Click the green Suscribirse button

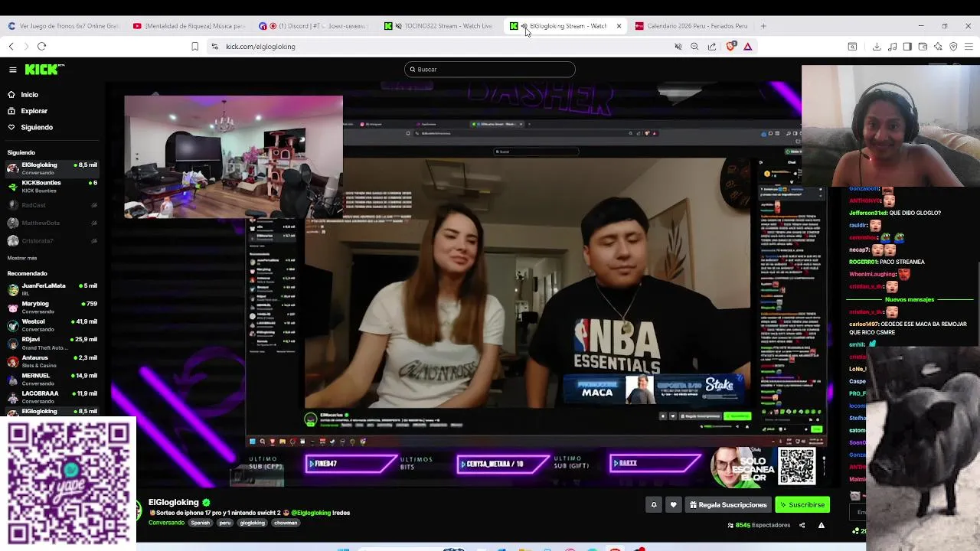(802, 505)
